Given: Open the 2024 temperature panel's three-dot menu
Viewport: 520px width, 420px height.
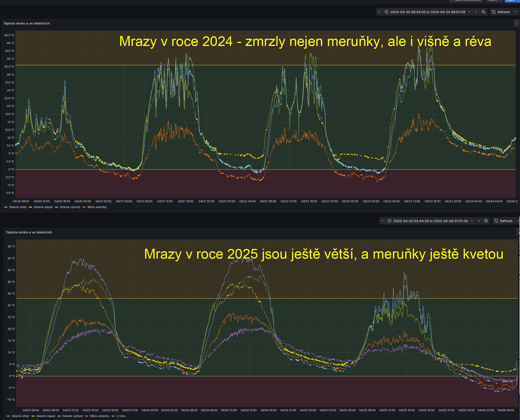Looking at the screenshot, I should pyautogui.click(x=516, y=23).
